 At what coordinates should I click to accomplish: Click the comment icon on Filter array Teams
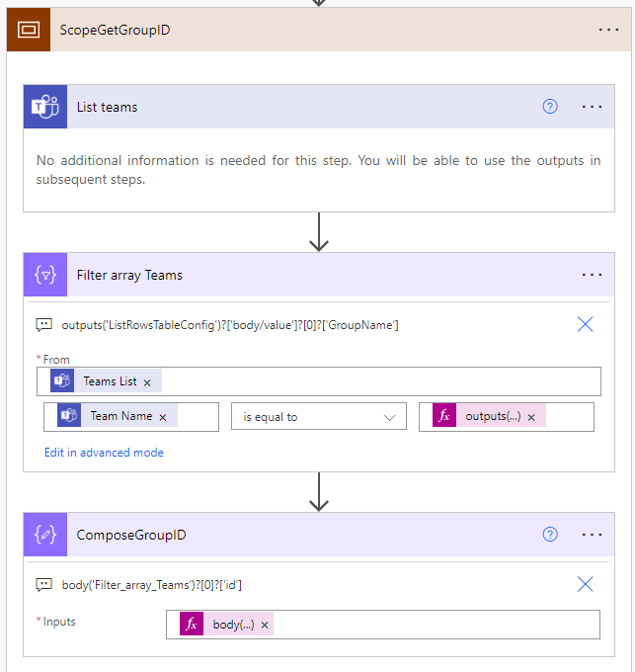point(44,325)
